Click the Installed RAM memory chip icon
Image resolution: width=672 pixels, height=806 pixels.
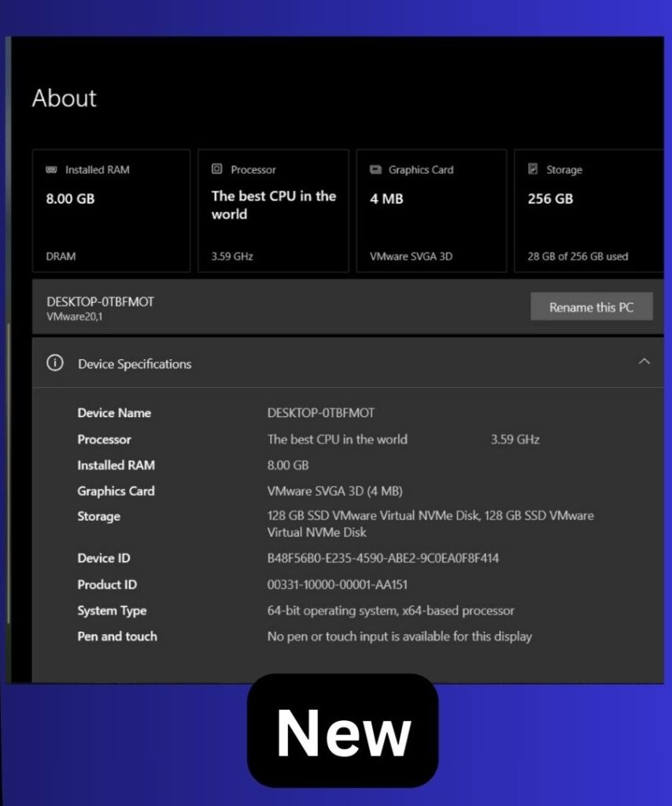(52, 169)
